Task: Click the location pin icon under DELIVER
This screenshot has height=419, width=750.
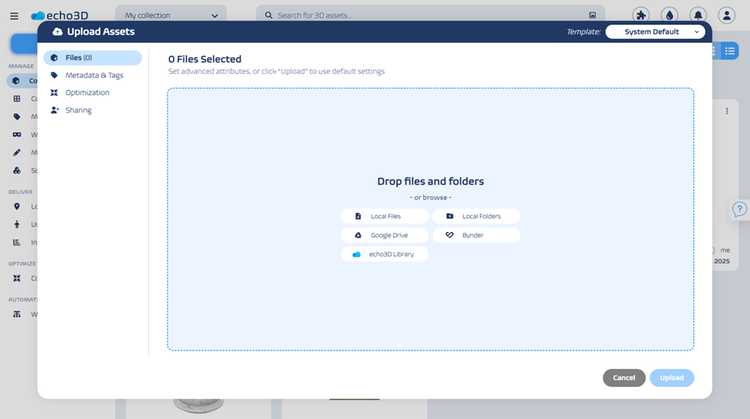Action: 17,207
